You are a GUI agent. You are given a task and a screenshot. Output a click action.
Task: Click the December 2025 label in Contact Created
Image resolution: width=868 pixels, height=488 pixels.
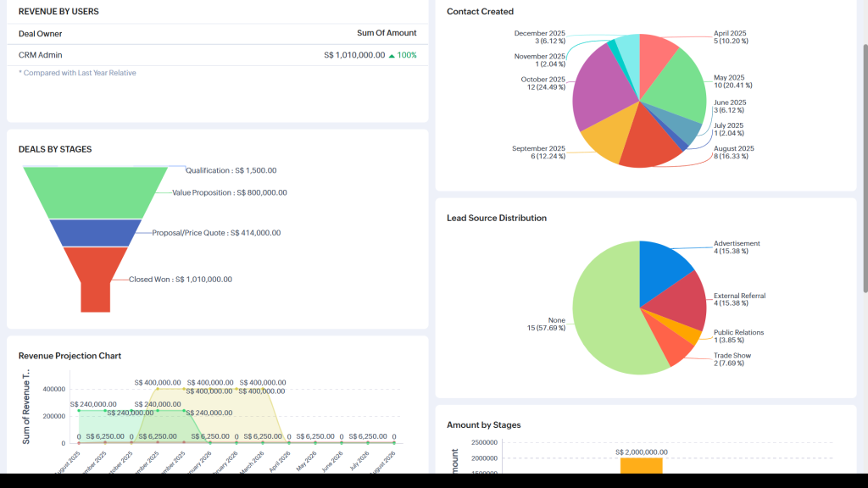click(539, 33)
